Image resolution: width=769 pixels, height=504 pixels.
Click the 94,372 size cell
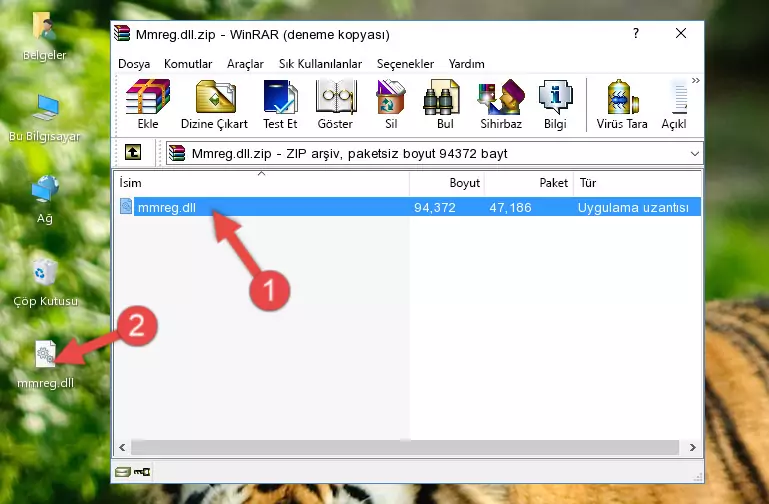click(x=435, y=207)
